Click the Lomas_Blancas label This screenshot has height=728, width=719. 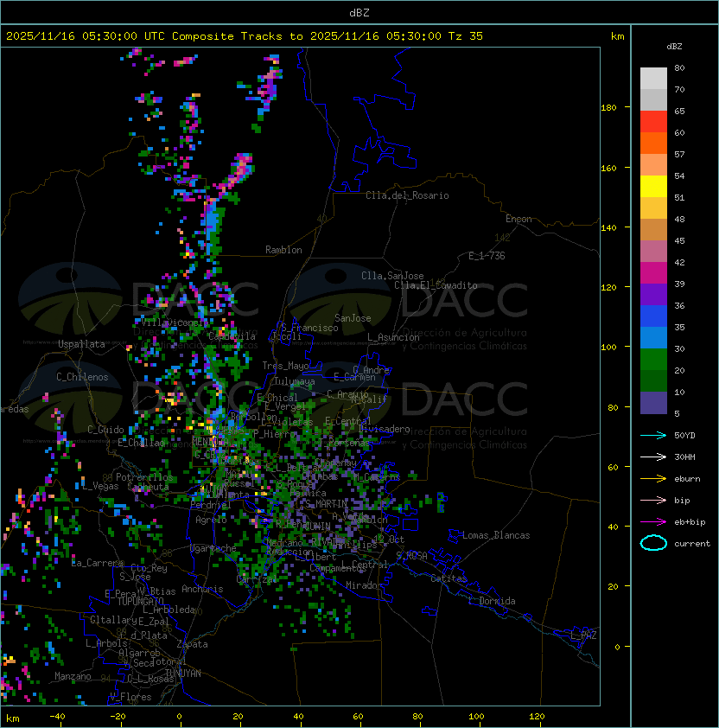tap(496, 535)
